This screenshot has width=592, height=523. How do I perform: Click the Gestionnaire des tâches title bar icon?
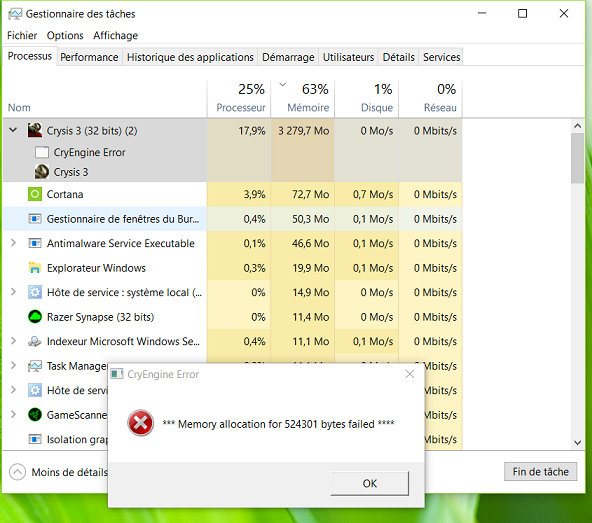coord(15,14)
